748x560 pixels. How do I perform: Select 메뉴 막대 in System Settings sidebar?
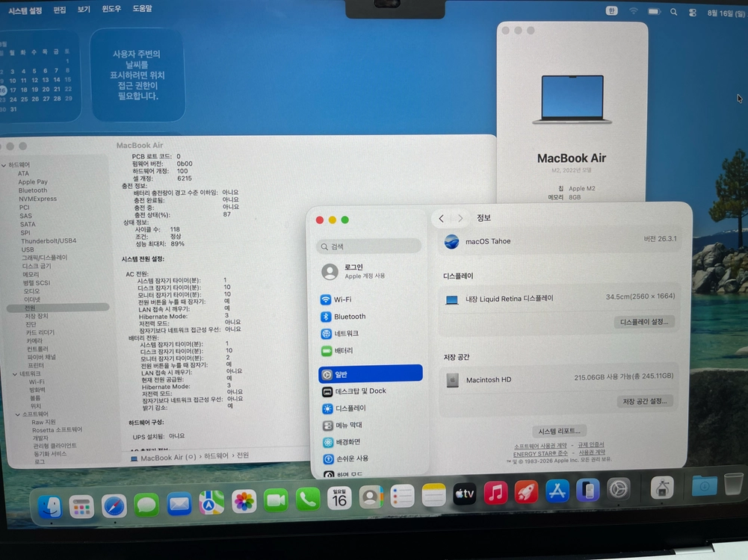tap(370, 425)
